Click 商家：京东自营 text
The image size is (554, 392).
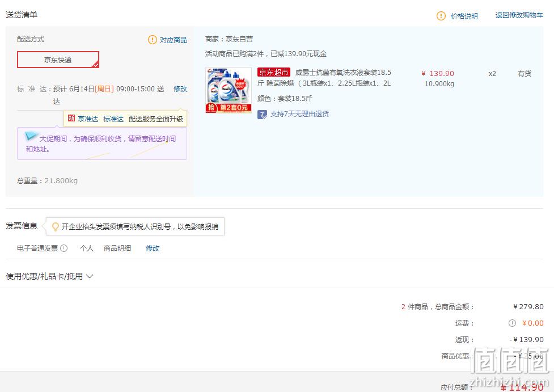(x=229, y=39)
